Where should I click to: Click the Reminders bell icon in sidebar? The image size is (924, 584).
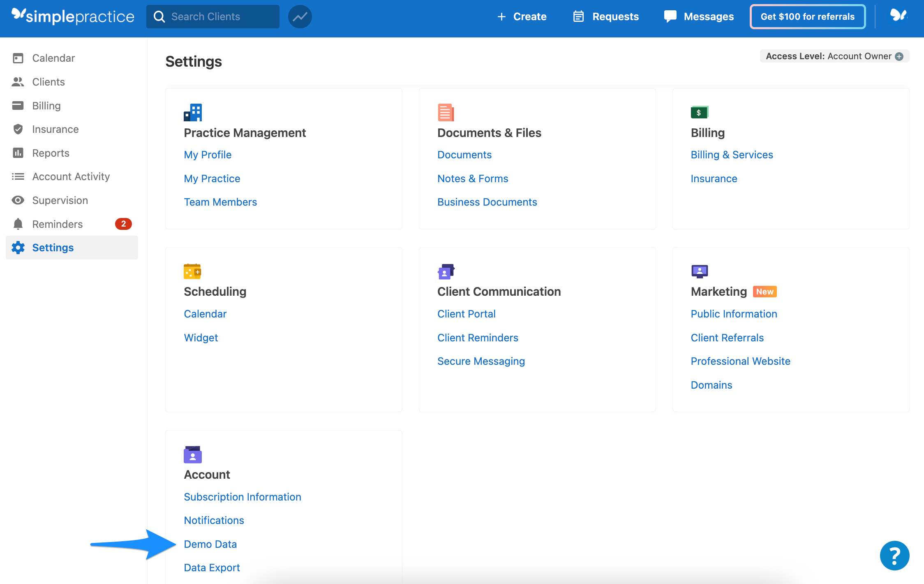18,224
